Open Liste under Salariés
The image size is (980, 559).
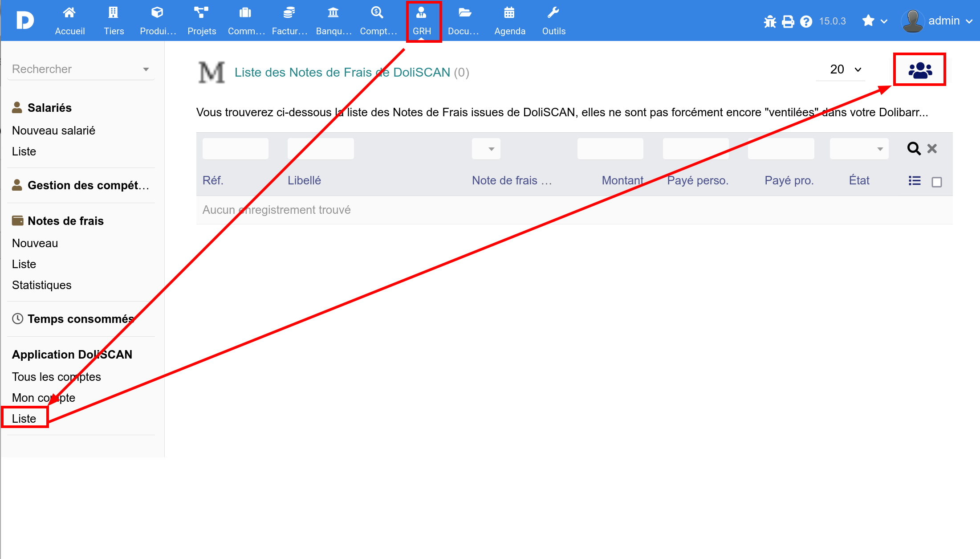point(24,151)
